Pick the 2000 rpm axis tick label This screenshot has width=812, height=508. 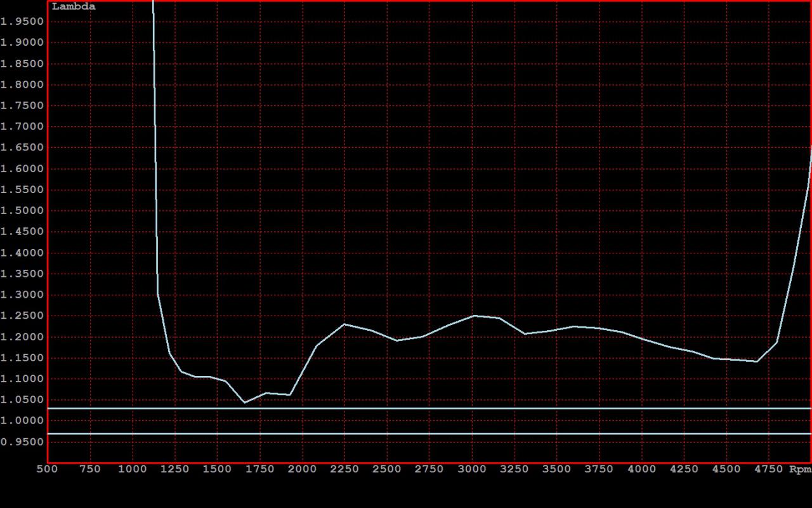coord(302,469)
